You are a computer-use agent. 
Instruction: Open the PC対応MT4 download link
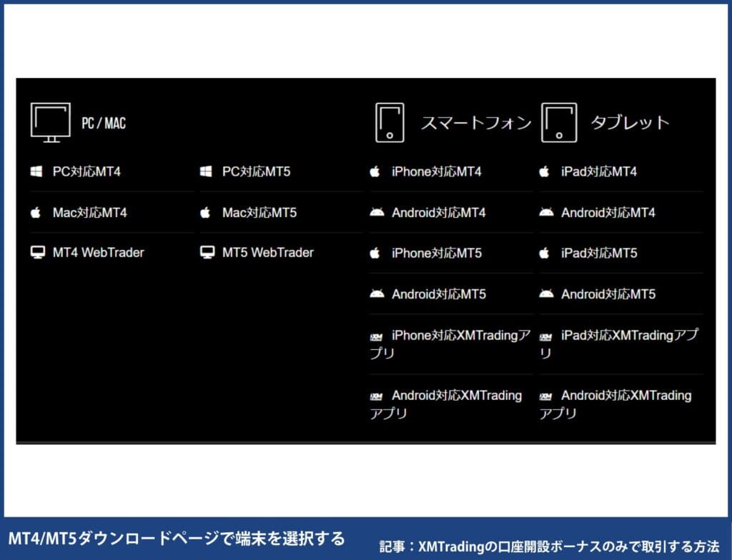(x=86, y=171)
